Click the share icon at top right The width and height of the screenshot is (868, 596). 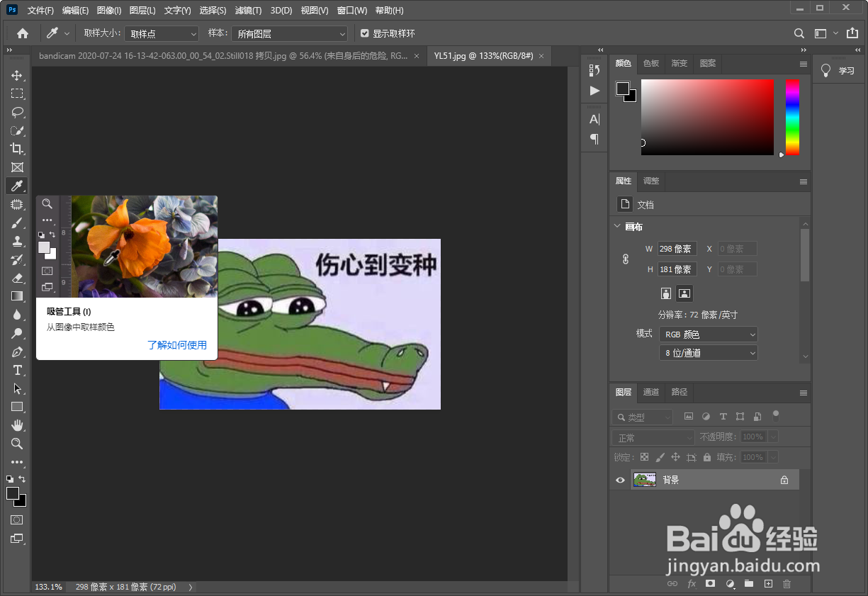852,33
